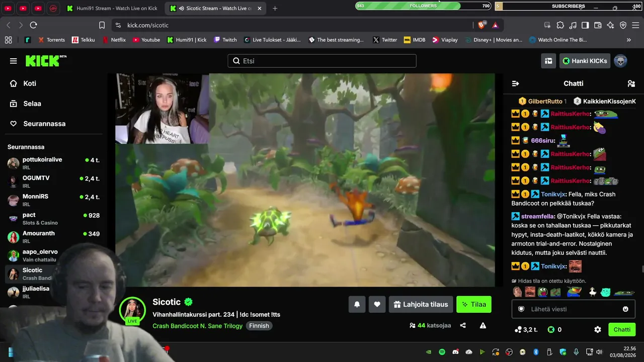Open the rewards chest icon in header

click(548, 61)
